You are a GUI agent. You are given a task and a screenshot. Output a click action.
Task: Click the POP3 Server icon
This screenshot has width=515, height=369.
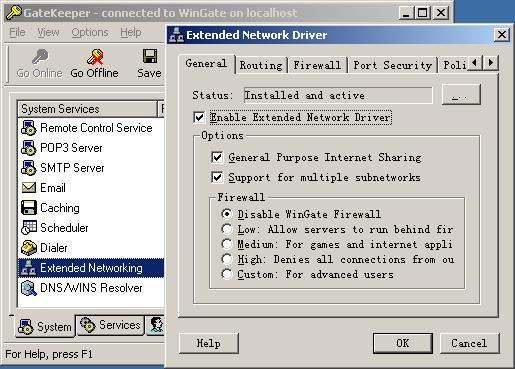[x=29, y=148]
